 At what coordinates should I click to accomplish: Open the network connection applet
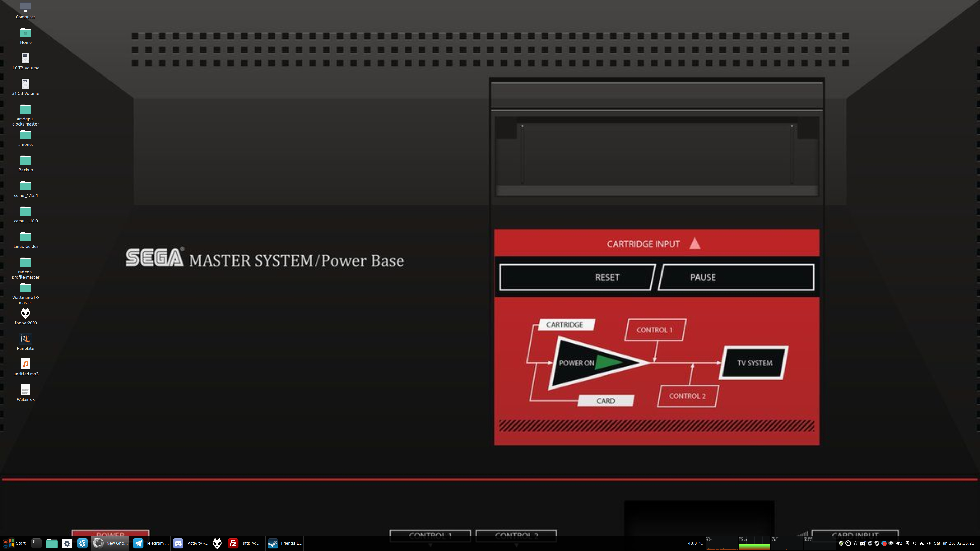(922, 543)
